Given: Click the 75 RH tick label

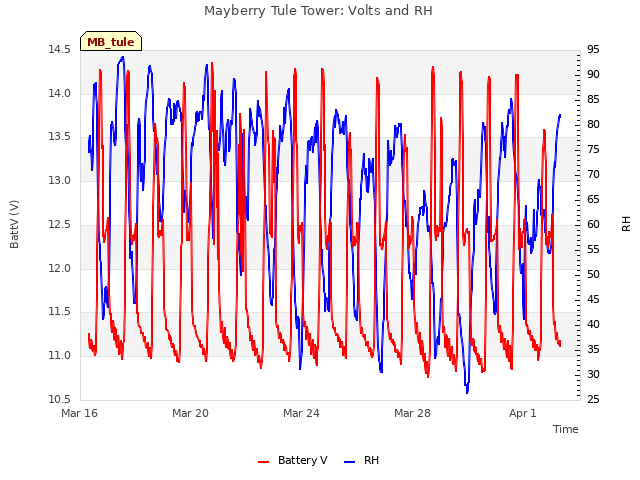Looking at the screenshot, I should 593,149.
